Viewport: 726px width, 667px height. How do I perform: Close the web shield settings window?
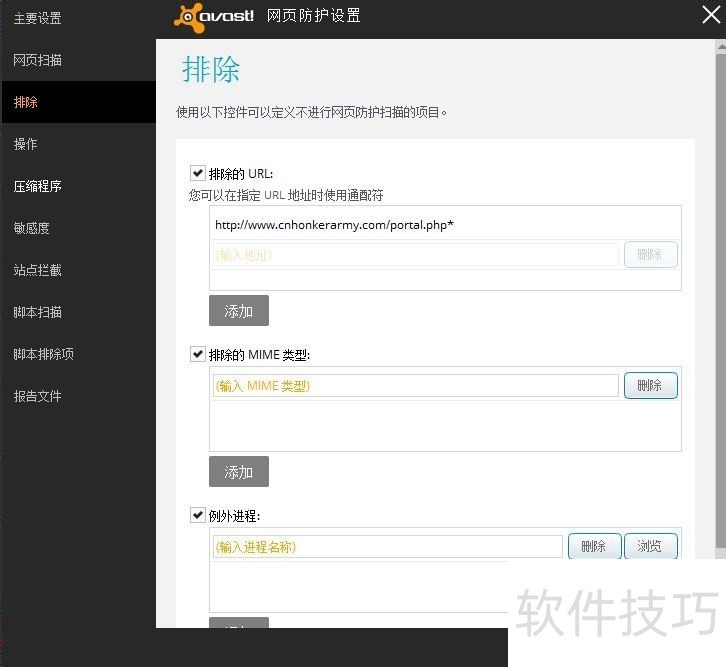pos(710,14)
